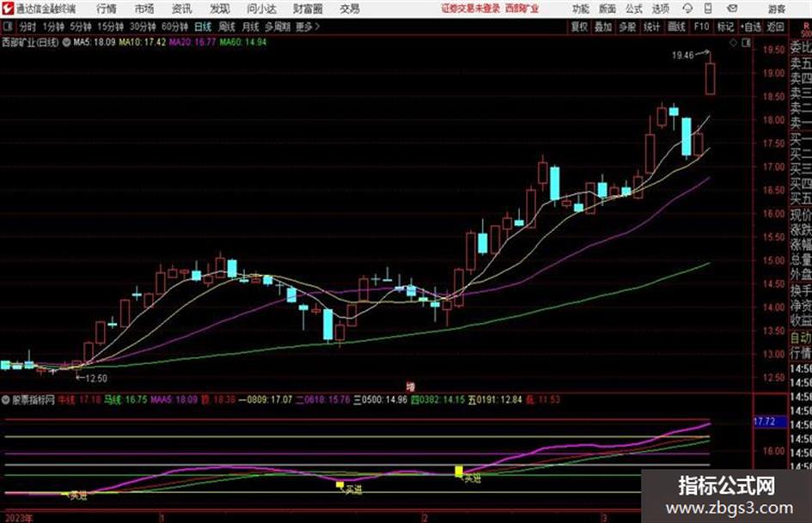Click the 复权 button

pos(579,27)
